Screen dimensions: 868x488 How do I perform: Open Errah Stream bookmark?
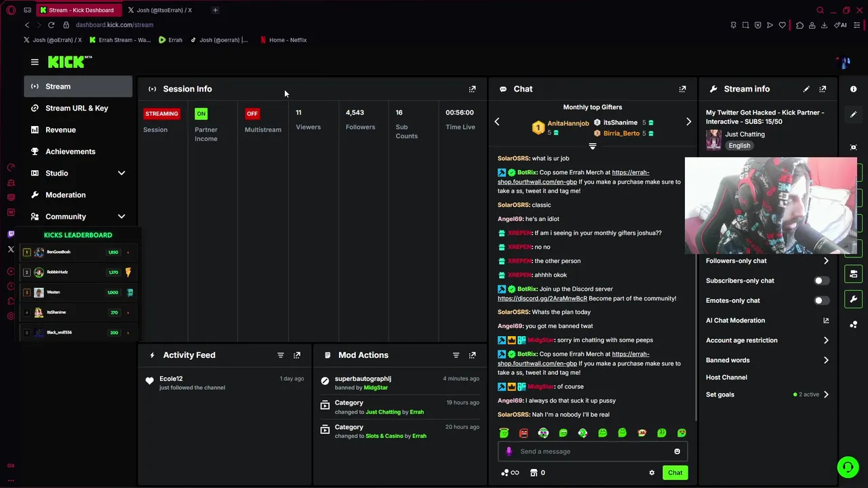[x=120, y=40]
